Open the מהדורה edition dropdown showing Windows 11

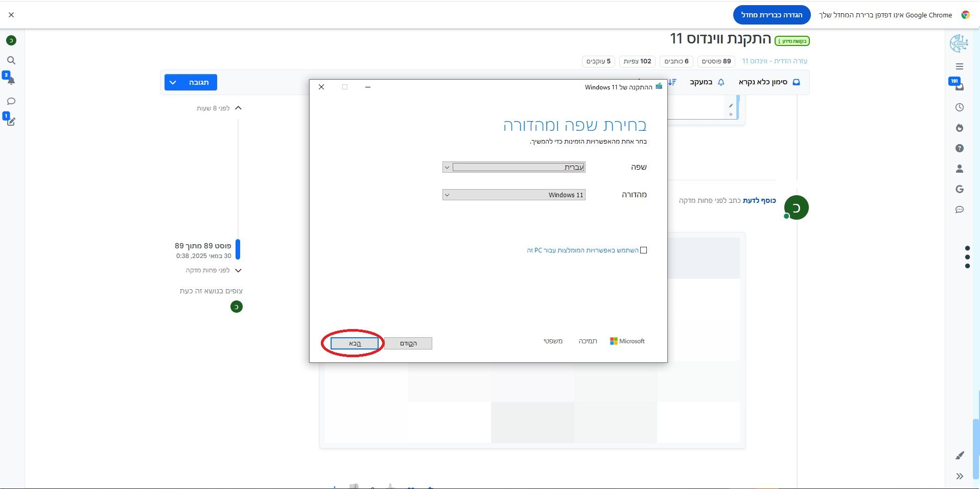(514, 195)
